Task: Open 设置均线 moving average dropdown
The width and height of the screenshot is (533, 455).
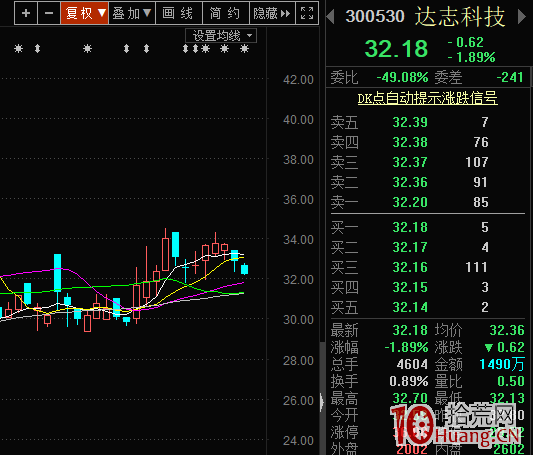Action: pyautogui.click(x=221, y=35)
